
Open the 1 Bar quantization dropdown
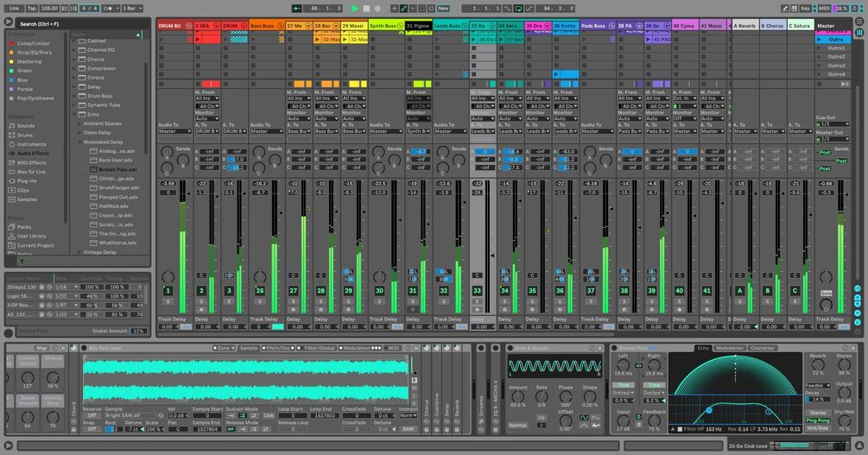click(132, 9)
